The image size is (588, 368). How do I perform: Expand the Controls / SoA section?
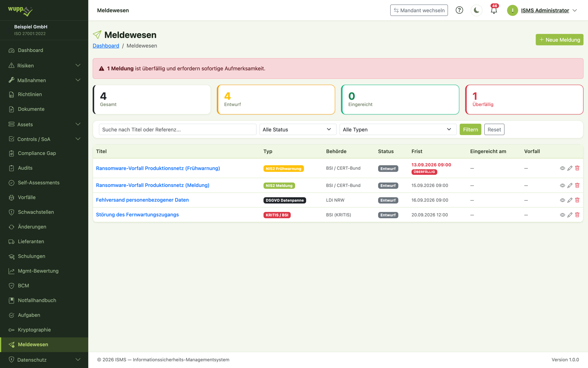(x=44, y=139)
